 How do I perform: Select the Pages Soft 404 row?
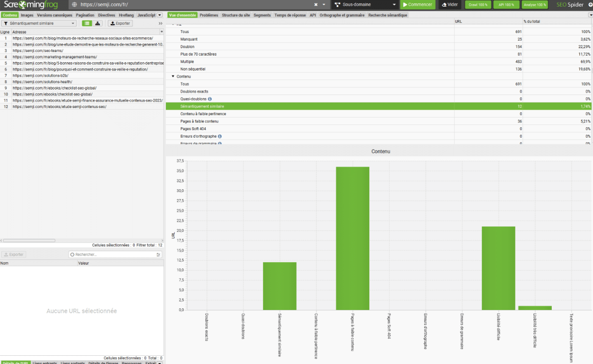pos(379,129)
